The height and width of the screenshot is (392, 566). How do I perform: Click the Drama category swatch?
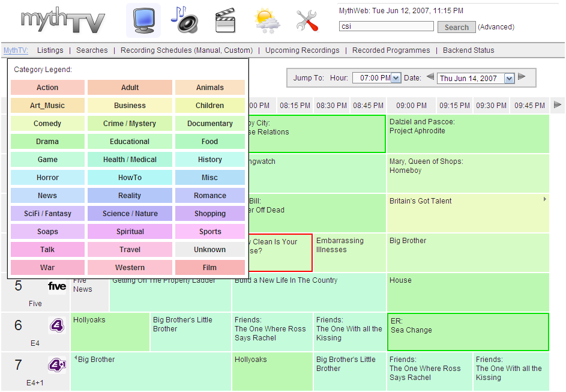click(x=47, y=142)
